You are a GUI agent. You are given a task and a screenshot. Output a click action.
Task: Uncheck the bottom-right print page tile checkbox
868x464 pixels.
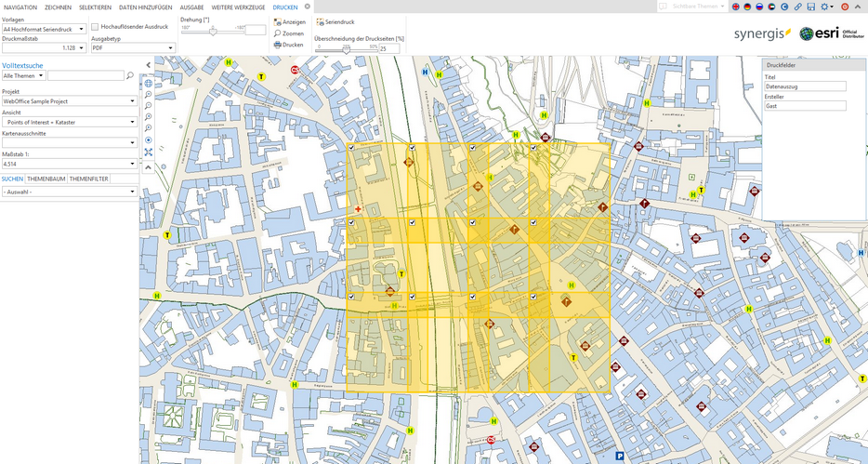pos(533,297)
